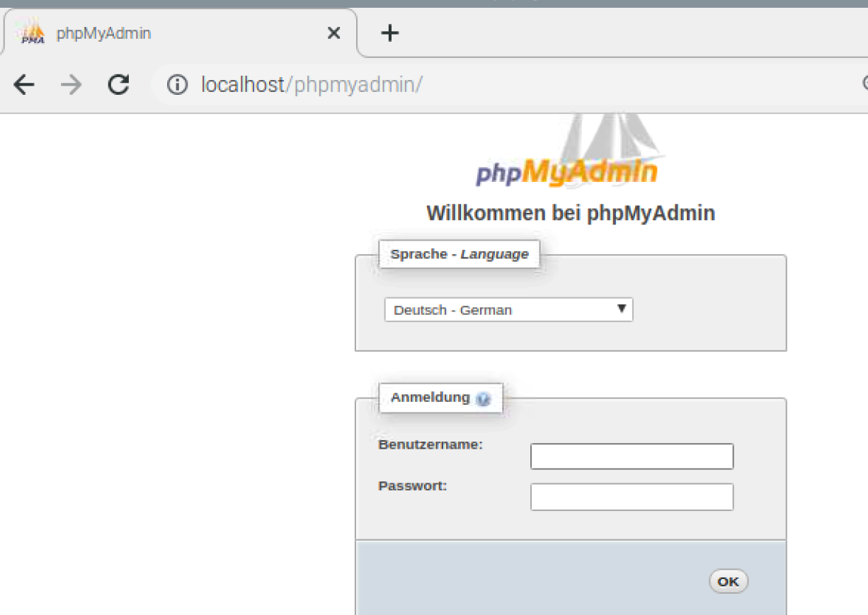868x615 pixels.
Task: Select the phpMyAdmin tab
Action: click(x=180, y=33)
